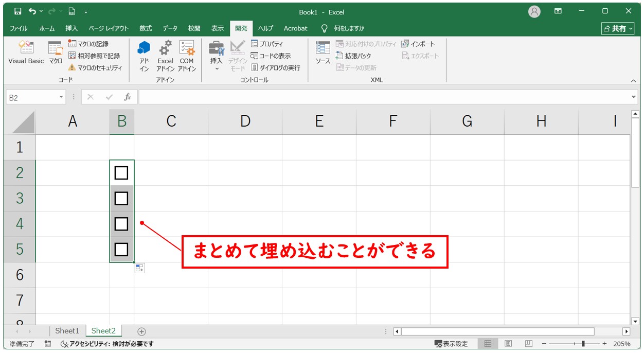Click the Quick Analysis icon below the selection
Viewport: 644px width, 353px height.
click(x=140, y=268)
